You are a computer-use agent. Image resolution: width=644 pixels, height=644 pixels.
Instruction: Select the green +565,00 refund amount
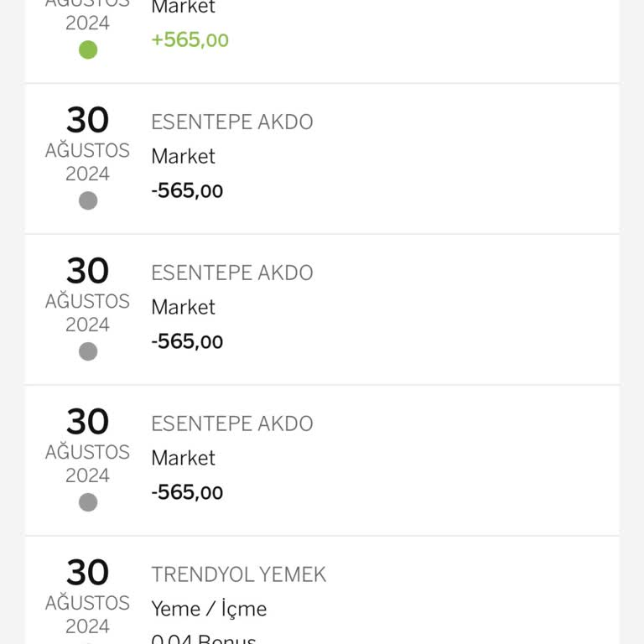190,40
